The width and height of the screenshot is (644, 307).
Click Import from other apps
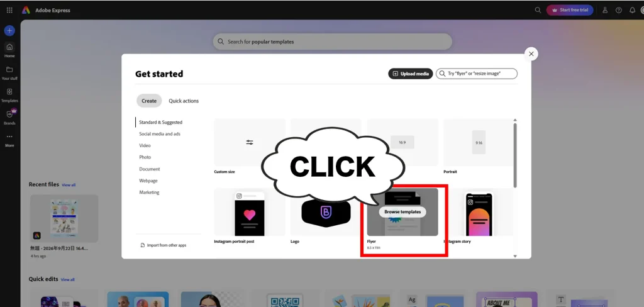tap(163, 245)
